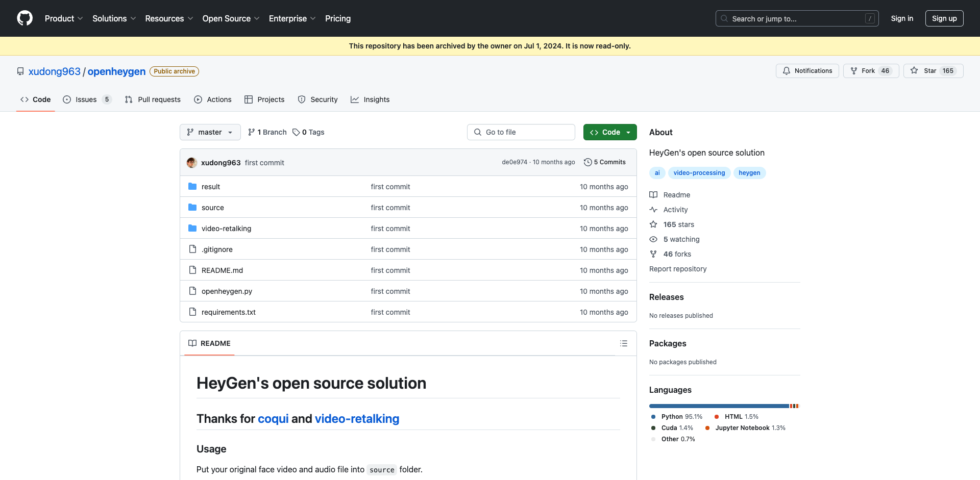Click the video-processing topic tag
This screenshot has width=980, height=480.
(x=699, y=173)
